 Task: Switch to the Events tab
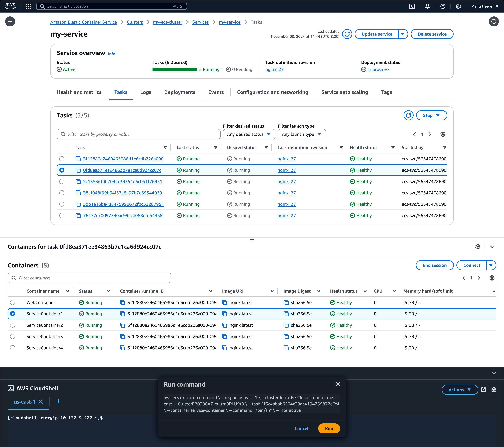[216, 92]
